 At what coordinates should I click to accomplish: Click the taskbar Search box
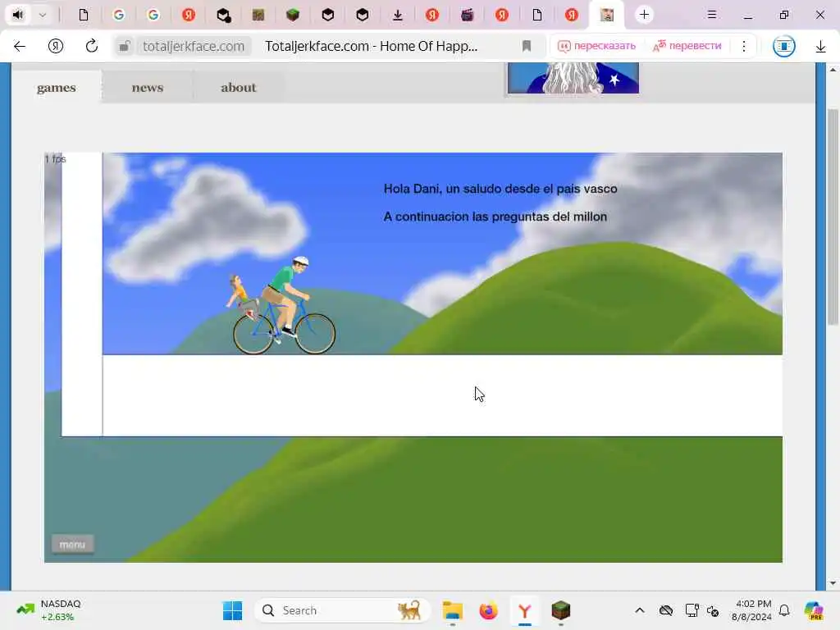343,610
